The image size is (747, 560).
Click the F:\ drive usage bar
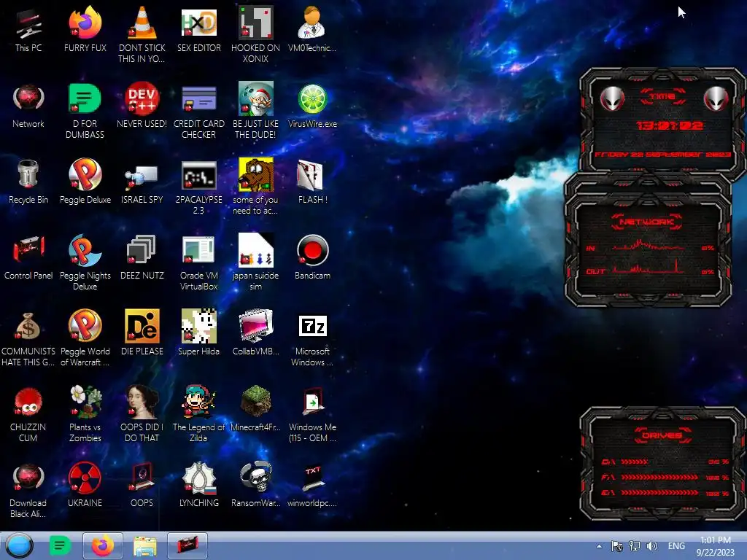click(x=659, y=477)
